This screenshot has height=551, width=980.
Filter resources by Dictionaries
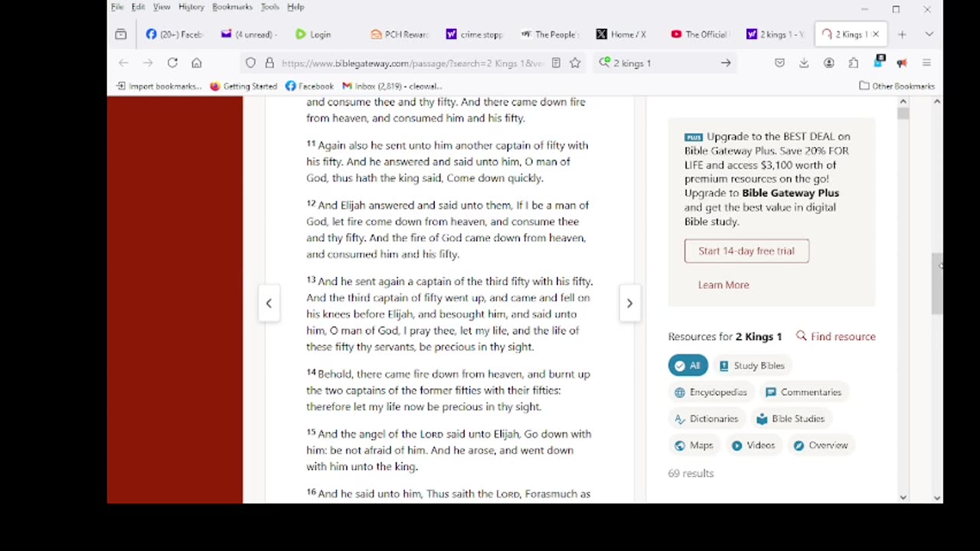click(706, 419)
